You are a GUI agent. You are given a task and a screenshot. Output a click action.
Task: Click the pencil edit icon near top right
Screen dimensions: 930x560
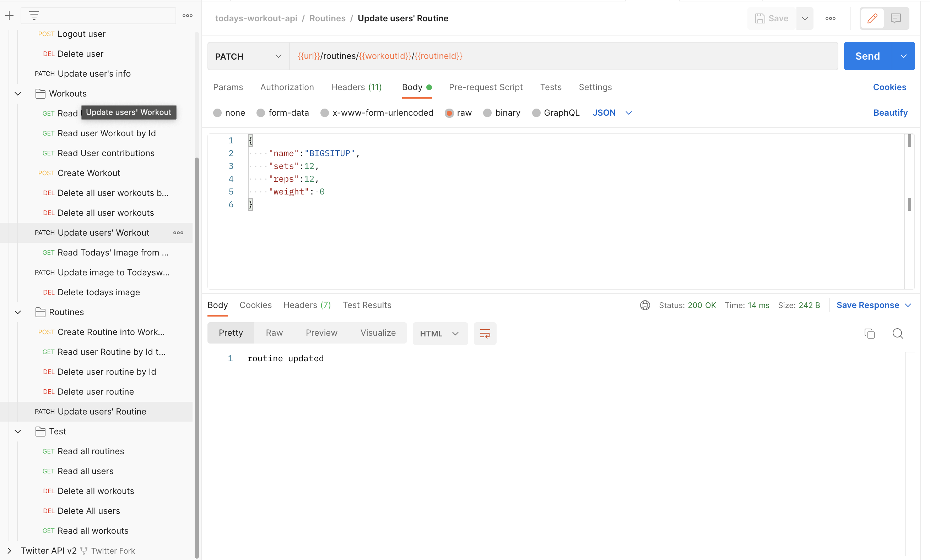872,18
